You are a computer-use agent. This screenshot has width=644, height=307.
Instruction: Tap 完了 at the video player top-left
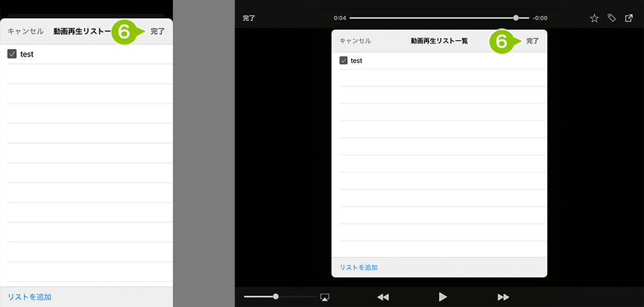(249, 18)
